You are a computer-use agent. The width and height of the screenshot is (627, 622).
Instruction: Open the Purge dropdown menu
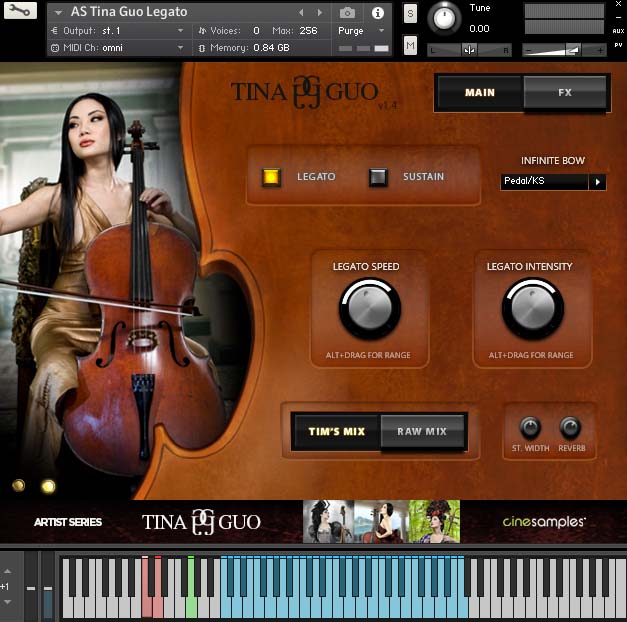coord(361,31)
